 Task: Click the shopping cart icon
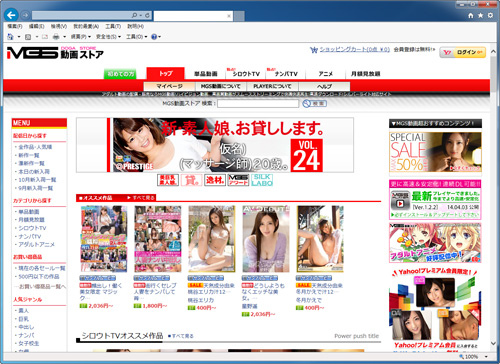click(314, 50)
